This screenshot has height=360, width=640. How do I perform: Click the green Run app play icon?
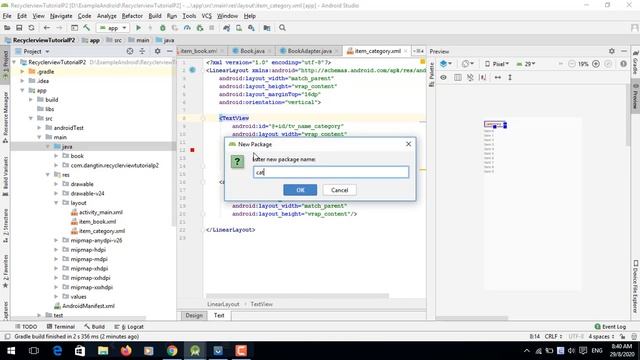click(x=138, y=28)
